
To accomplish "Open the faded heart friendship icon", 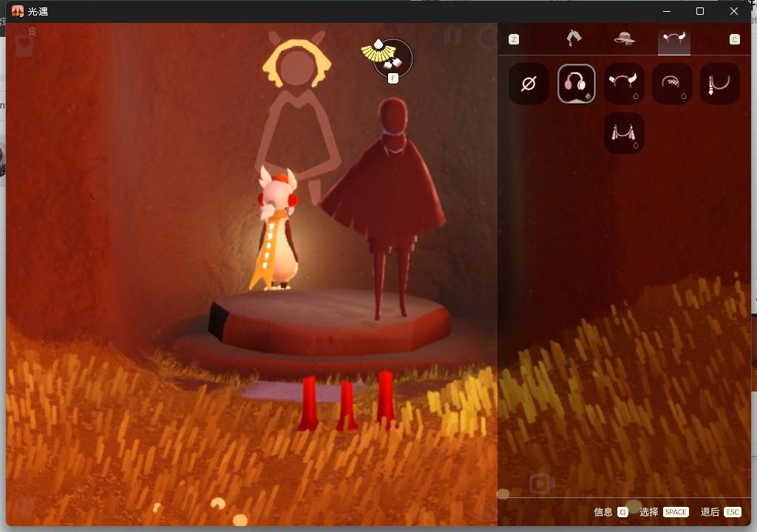I will [x=24, y=47].
